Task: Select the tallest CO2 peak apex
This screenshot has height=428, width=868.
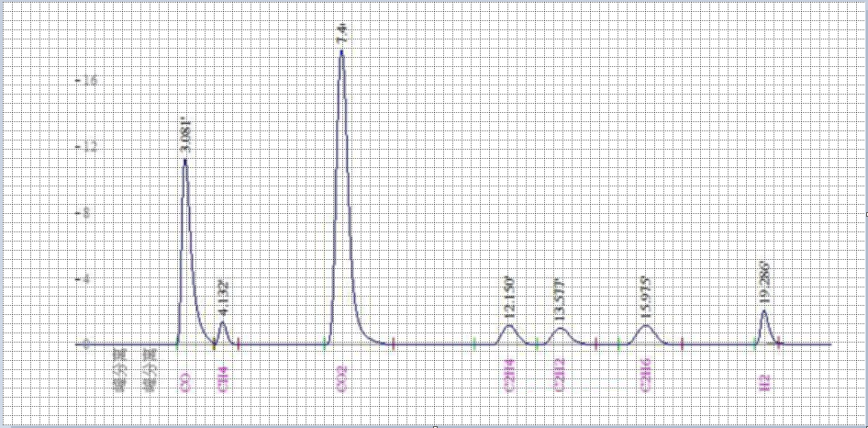Action: pyautogui.click(x=341, y=51)
